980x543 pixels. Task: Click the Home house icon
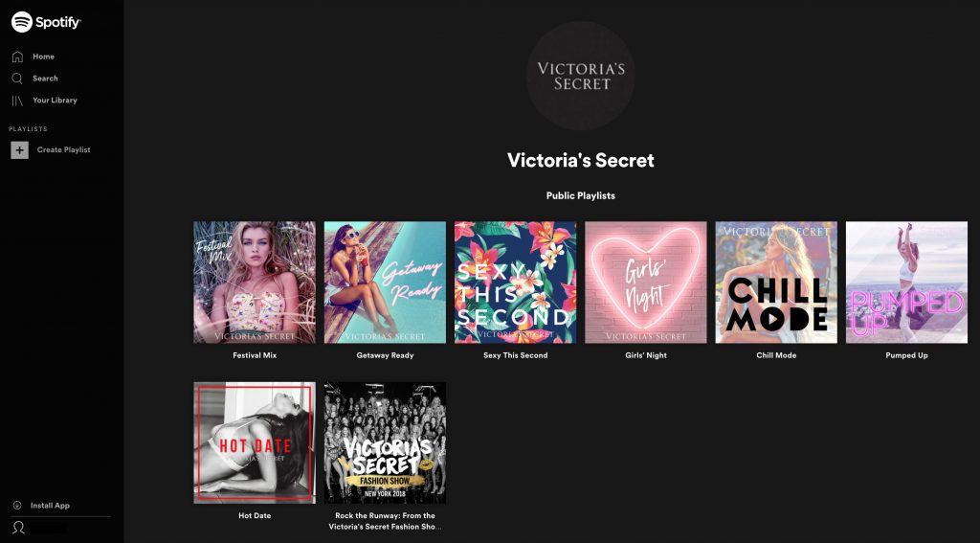coord(17,57)
